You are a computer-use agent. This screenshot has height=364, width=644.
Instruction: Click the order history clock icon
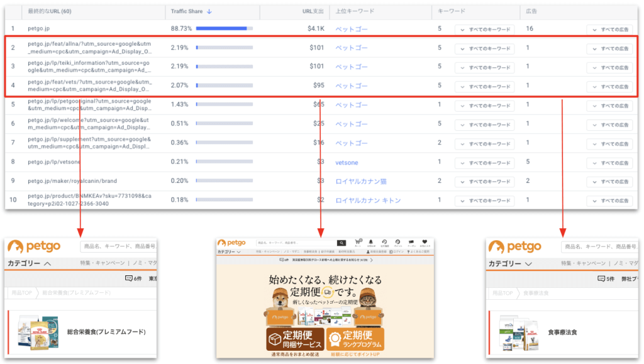384,243
